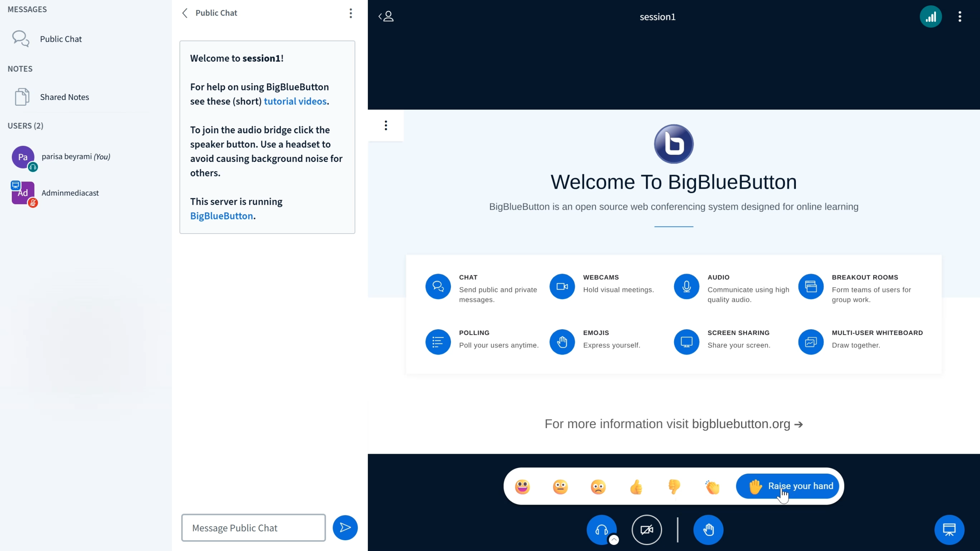Click the Raise your hand button

click(787, 486)
